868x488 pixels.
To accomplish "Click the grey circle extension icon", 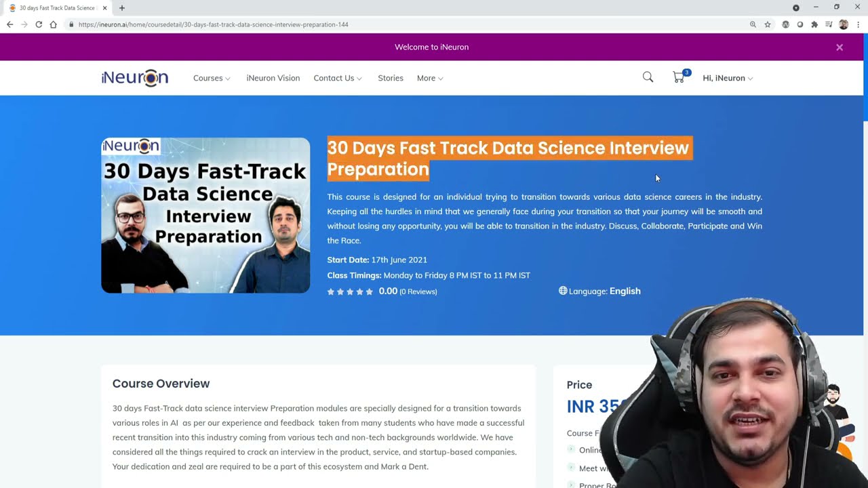I will (800, 24).
